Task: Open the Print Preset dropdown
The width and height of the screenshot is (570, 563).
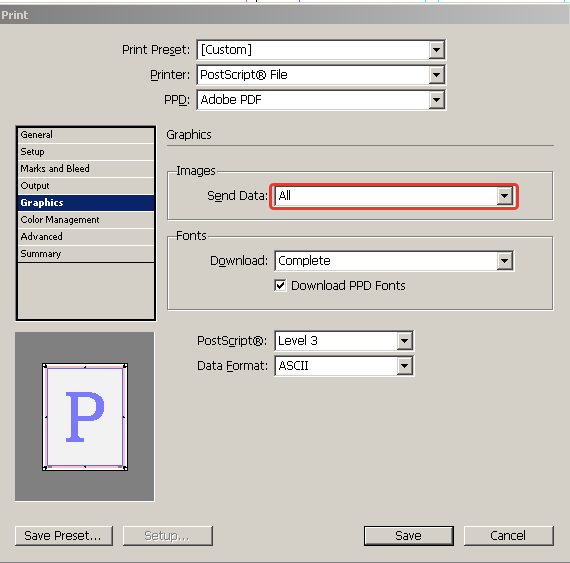Action: point(321,50)
